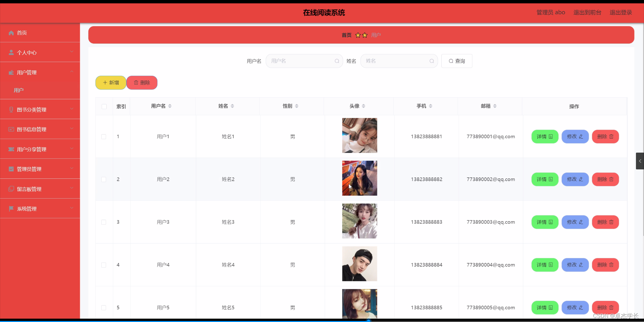Check the select-all checkbox in table header
The image size is (644, 322).
(x=104, y=106)
